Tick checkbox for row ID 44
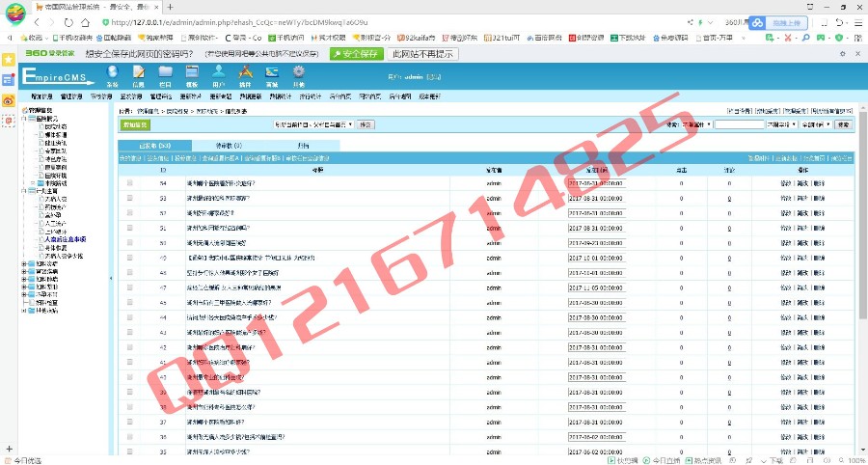The image size is (868, 465). (x=130, y=317)
